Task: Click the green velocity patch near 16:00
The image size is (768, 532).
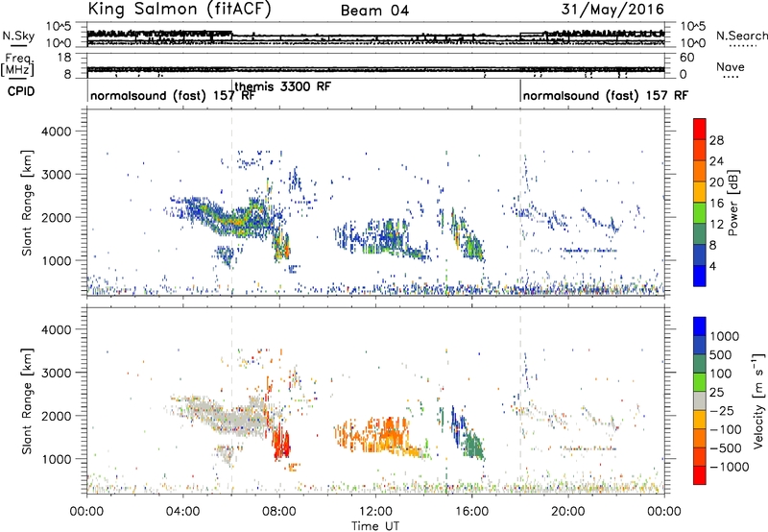Action: pos(474,444)
